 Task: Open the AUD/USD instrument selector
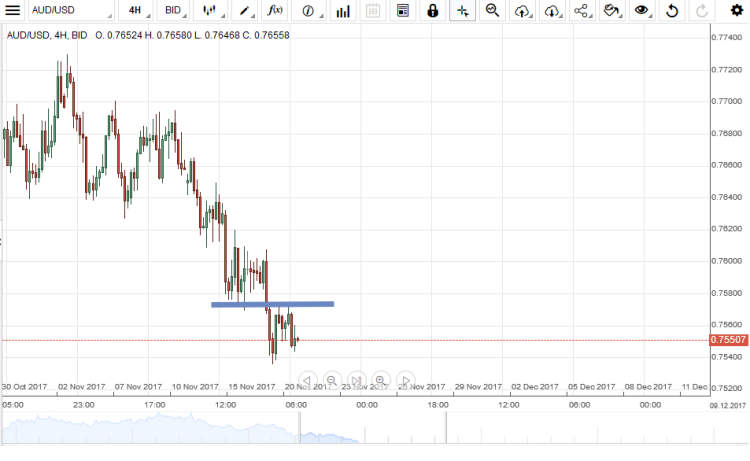click(x=71, y=10)
